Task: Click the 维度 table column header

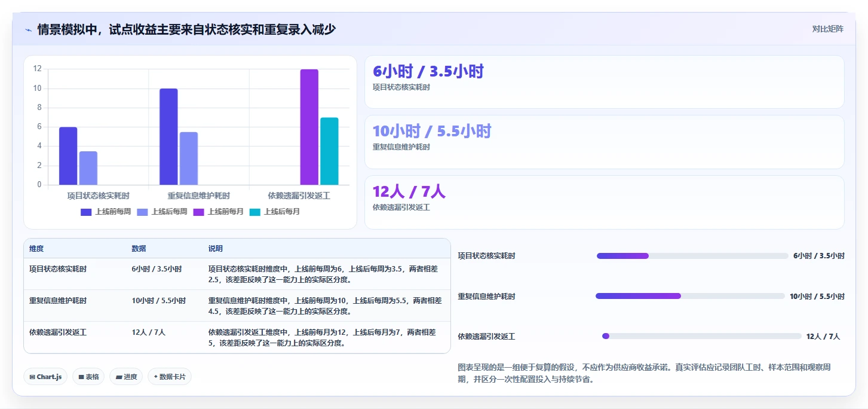Action: (x=36, y=249)
